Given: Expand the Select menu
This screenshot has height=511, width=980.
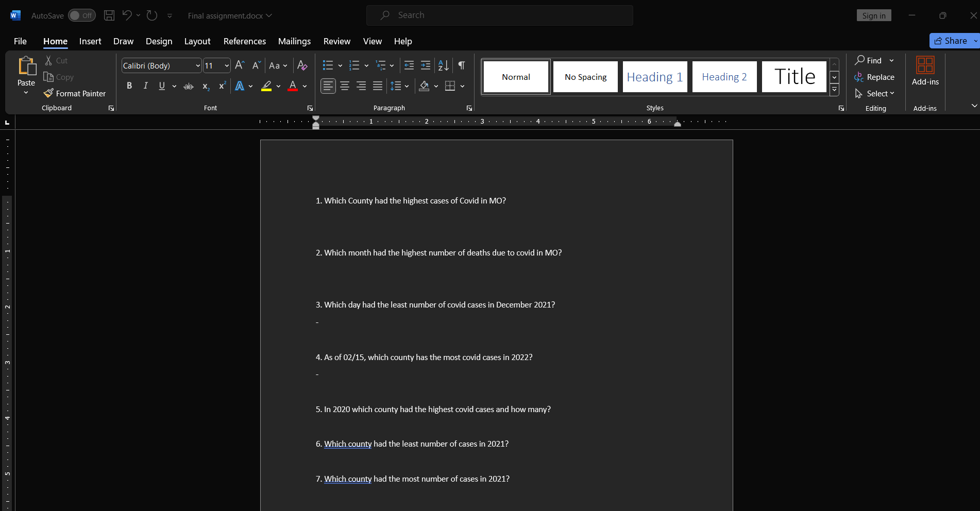Looking at the screenshot, I should point(875,93).
